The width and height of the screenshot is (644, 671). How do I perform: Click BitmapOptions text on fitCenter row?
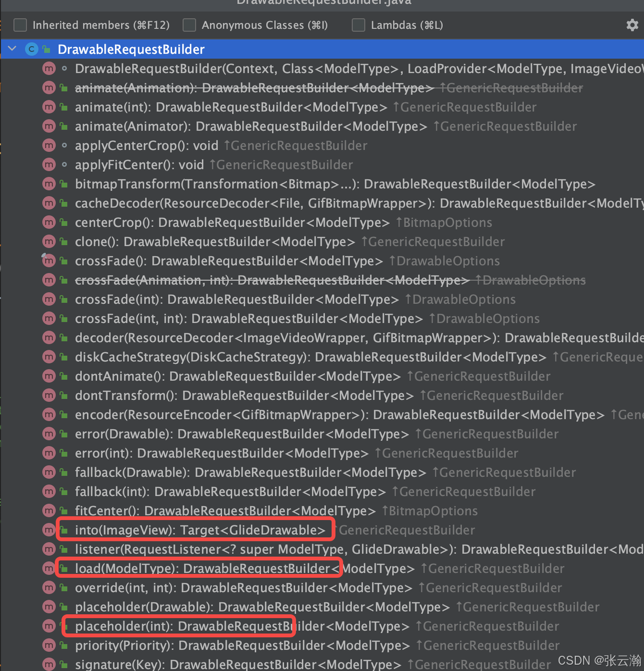click(x=433, y=511)
